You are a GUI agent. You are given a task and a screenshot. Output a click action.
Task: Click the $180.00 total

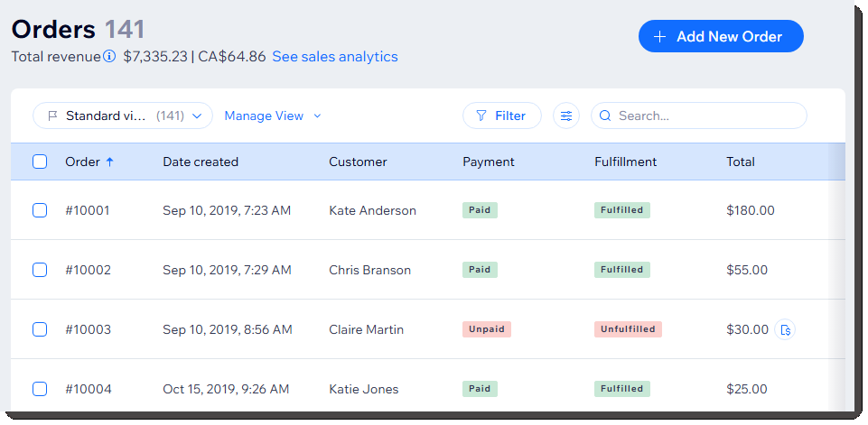coord(751,210)
